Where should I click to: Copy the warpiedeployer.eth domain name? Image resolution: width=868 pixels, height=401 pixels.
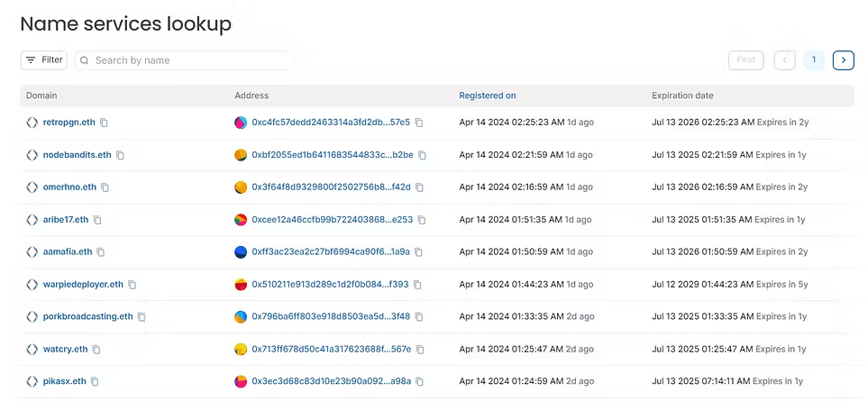pyautogui.click(x=132, y=285)
